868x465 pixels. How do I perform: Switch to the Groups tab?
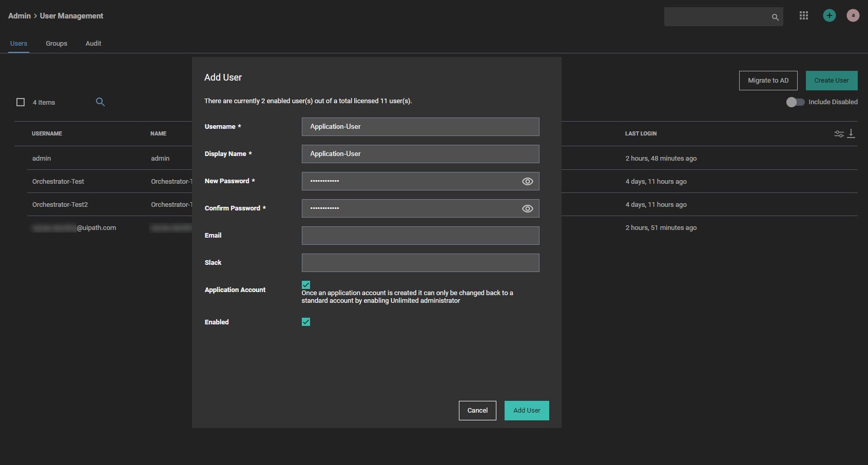(x=56, y=44)
